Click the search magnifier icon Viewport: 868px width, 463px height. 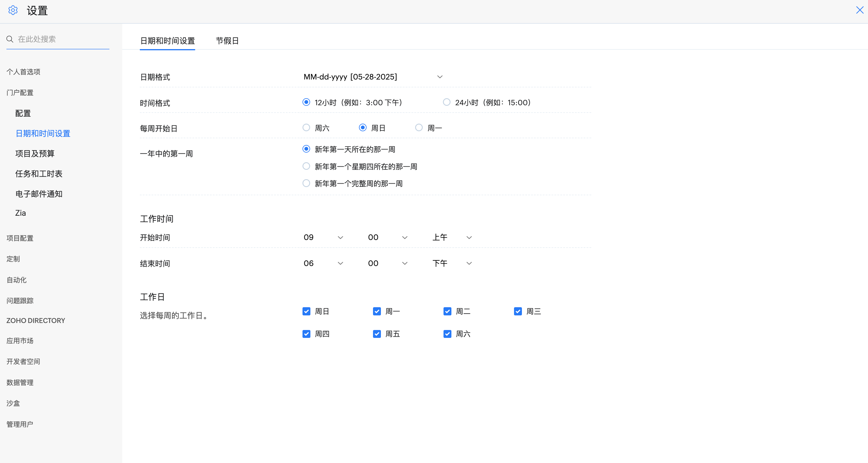click(x=10, y=39)
